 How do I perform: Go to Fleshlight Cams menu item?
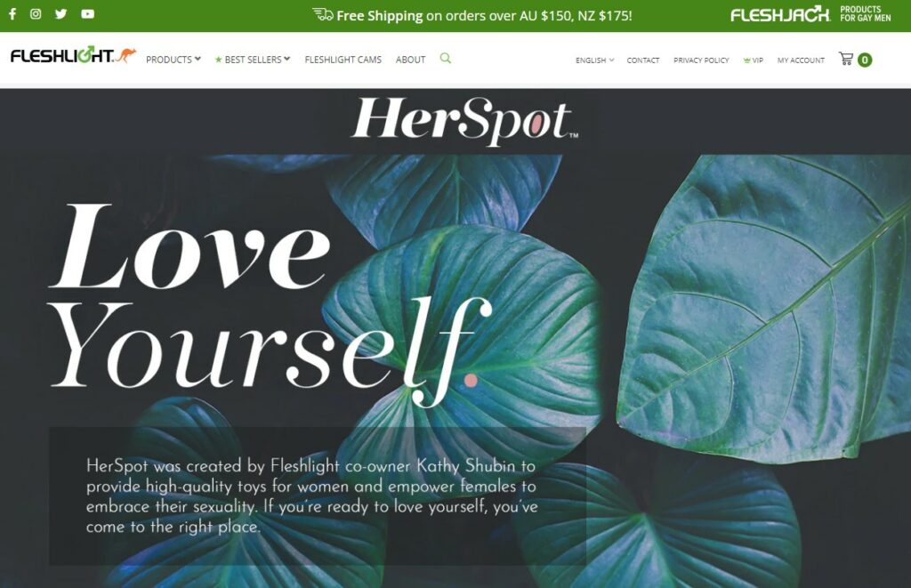(343, 60)
